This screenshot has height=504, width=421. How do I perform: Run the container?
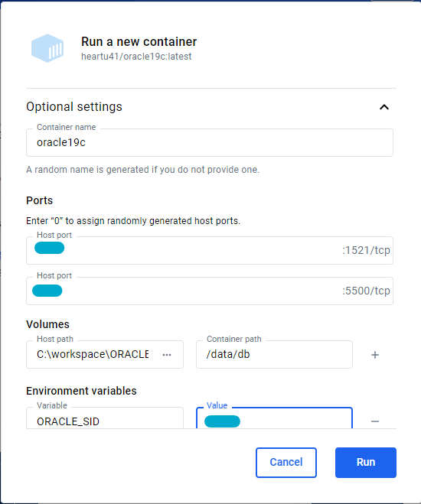click(366, 463)
